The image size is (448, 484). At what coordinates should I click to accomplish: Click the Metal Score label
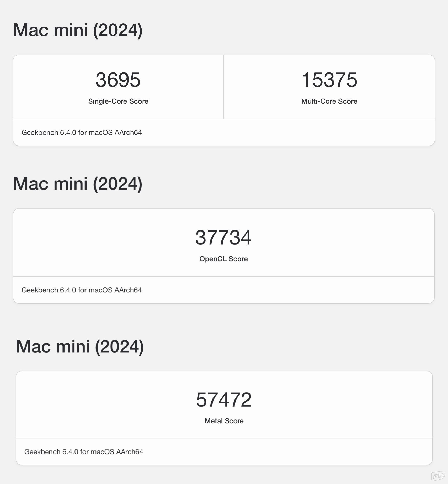pos(224,421)
